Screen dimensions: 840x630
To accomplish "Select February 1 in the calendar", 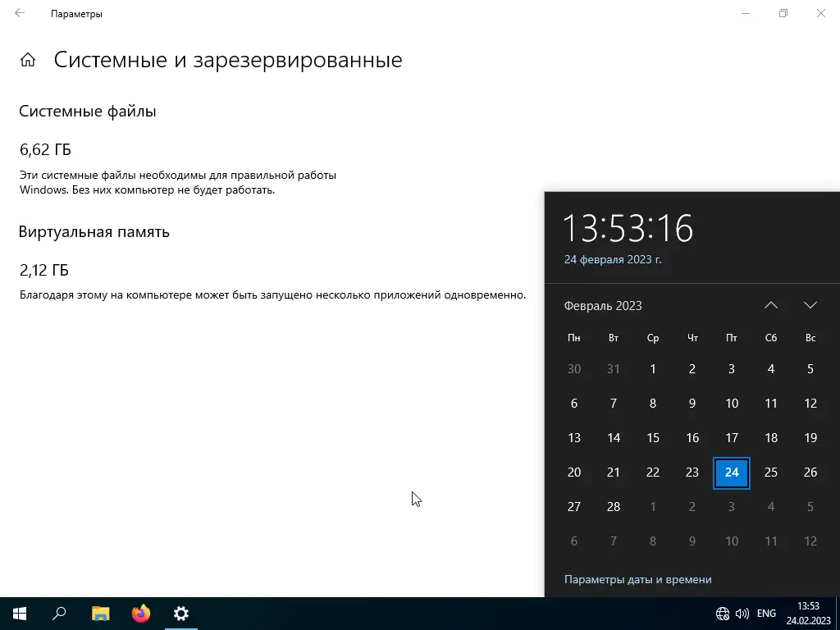I will (652, 369).
